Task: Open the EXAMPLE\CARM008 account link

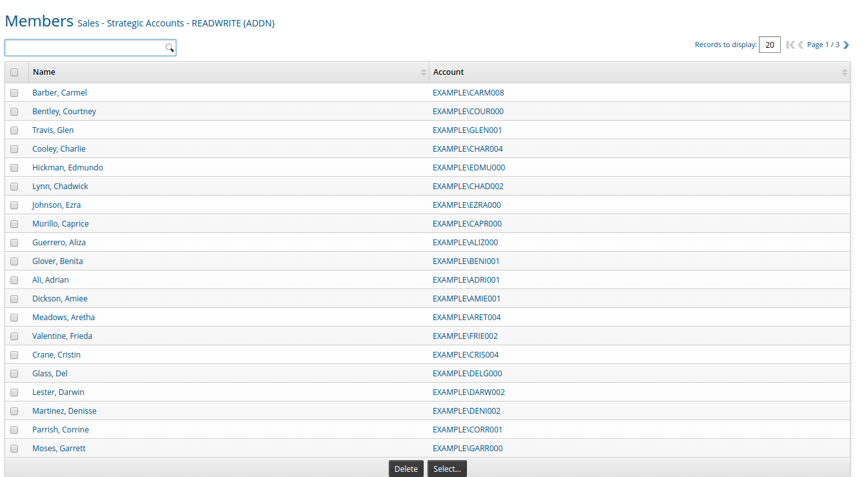Action: tap(468, 92)
